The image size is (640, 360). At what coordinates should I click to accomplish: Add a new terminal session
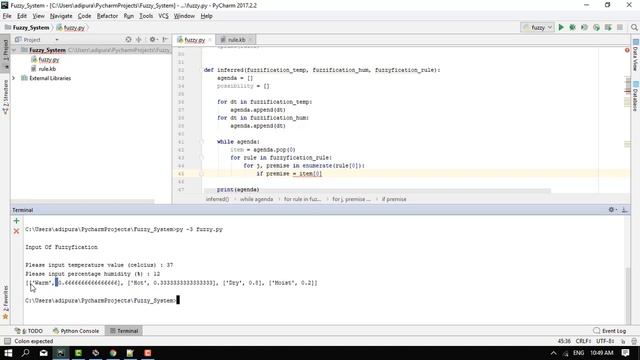click(x=16, y=221)
